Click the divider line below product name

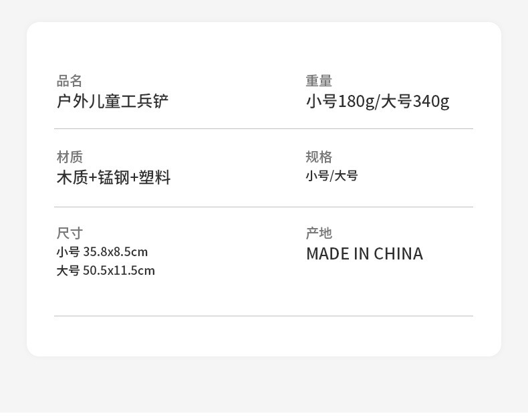[263, 129]
